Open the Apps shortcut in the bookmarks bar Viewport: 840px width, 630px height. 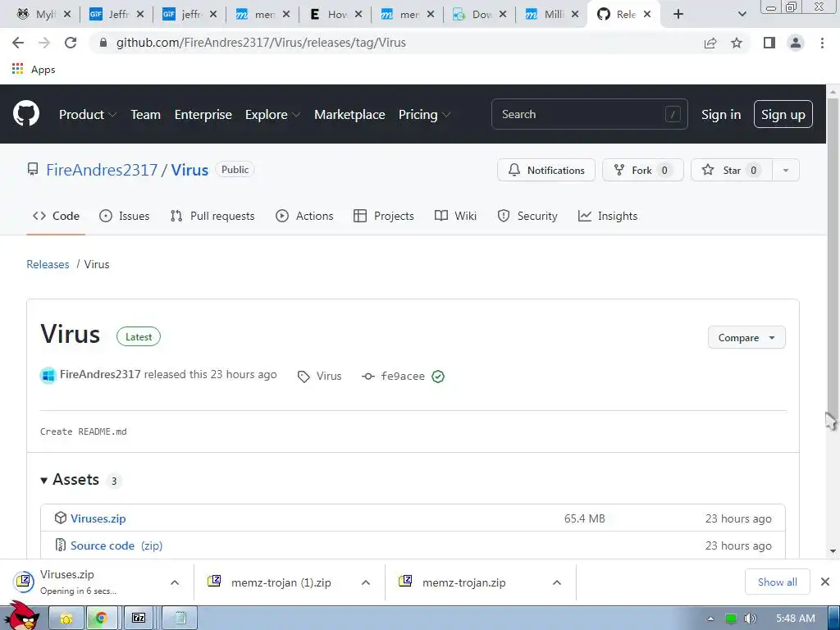tap(34, 69)
